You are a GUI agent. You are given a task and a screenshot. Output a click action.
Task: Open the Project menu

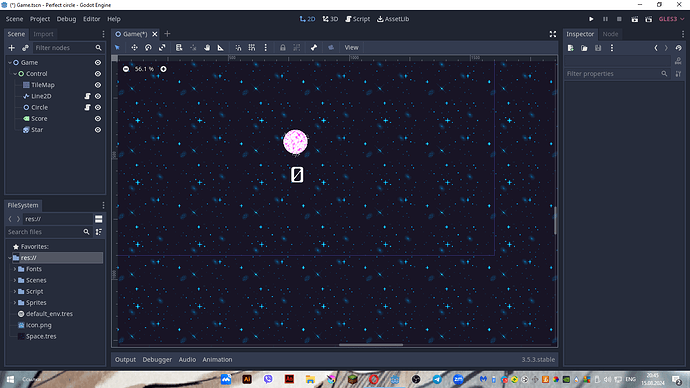(x=40, y=19)
